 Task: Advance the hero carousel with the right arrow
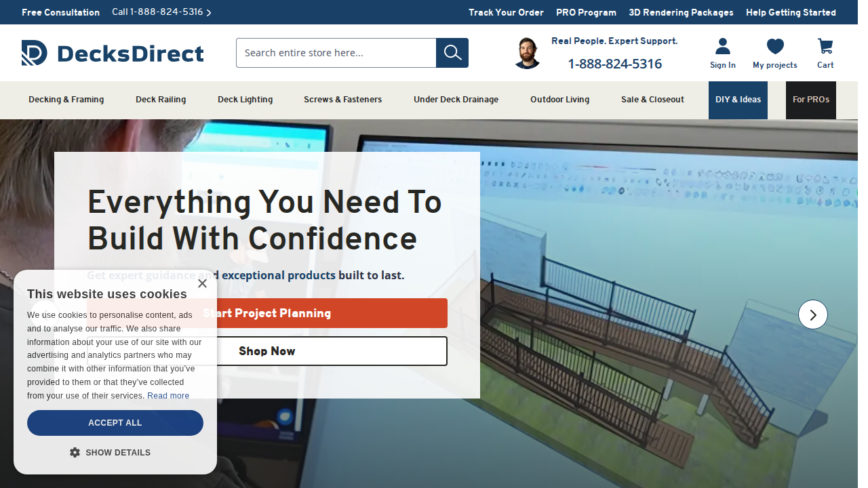pos(812,314)
